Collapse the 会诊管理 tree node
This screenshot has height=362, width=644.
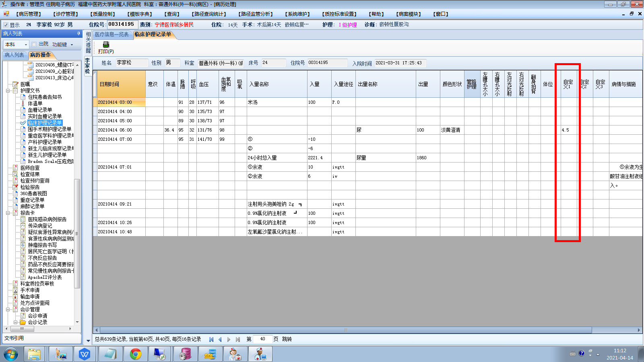pyautogui.click(x=8, y=309)
